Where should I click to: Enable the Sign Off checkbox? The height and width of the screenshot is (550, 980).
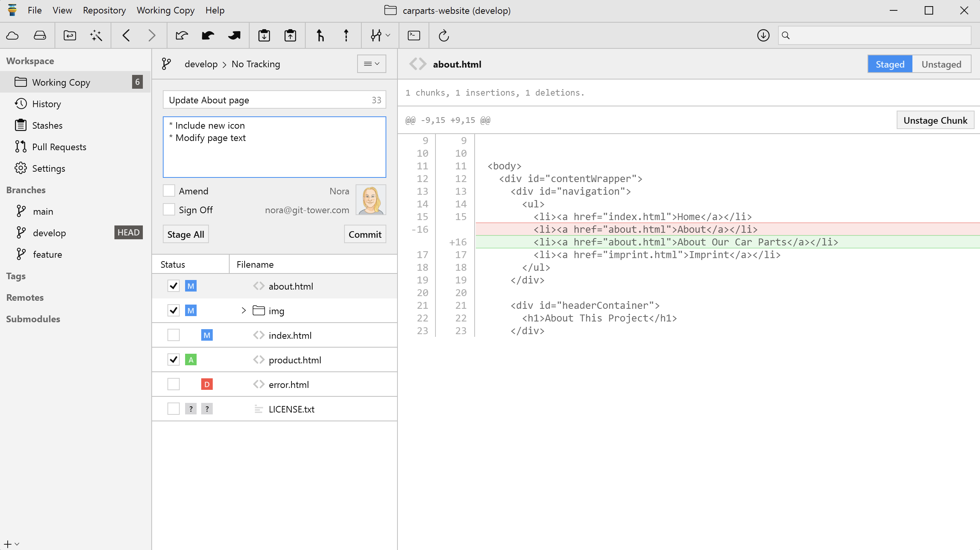coord(169,210)
